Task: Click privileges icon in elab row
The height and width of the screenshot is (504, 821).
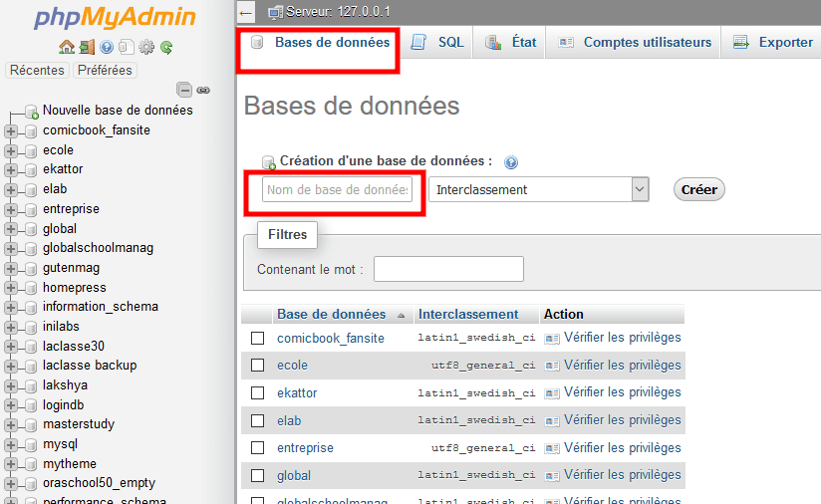Action: tap(552, 420)
